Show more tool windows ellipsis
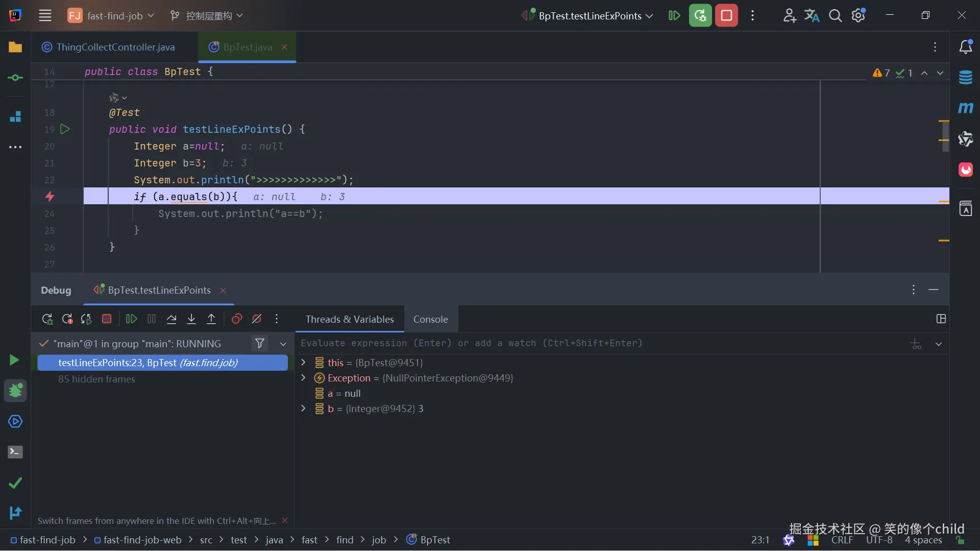 (x=15, y=147)
